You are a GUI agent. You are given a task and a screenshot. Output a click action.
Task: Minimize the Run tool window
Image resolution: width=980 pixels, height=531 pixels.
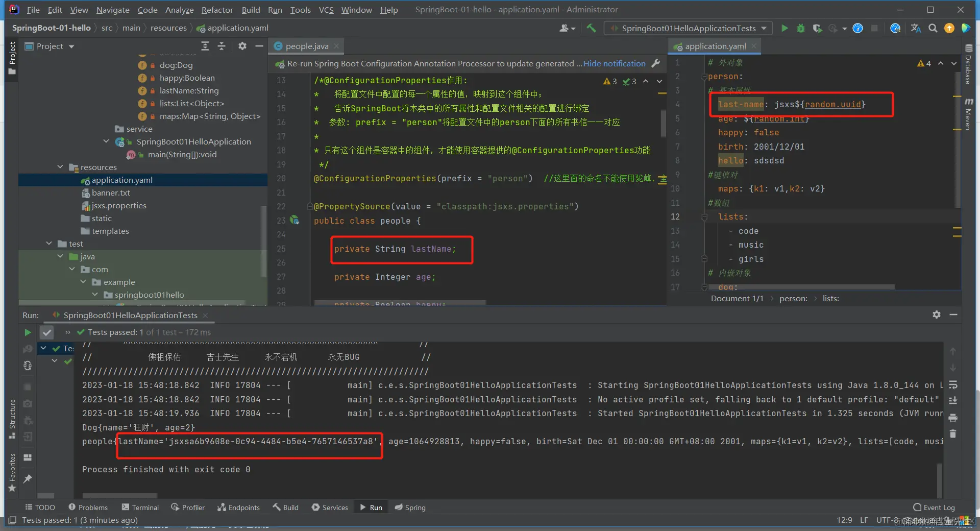point(953,315)
